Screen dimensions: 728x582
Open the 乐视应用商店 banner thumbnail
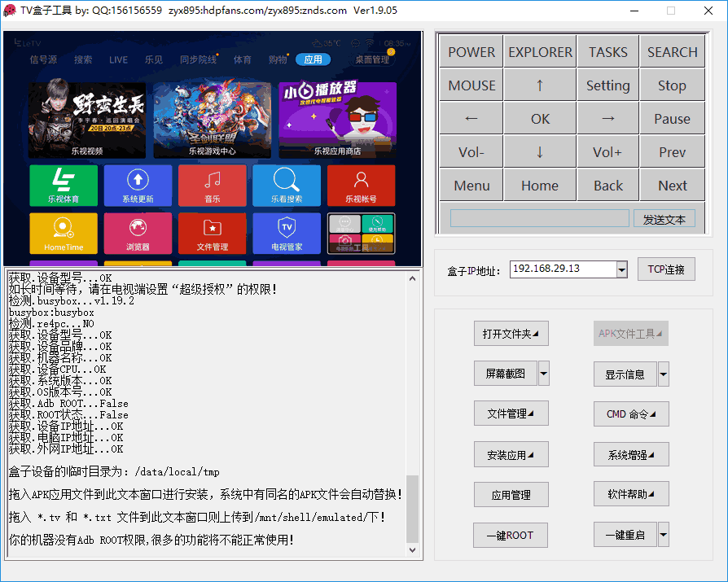(338, 120)
